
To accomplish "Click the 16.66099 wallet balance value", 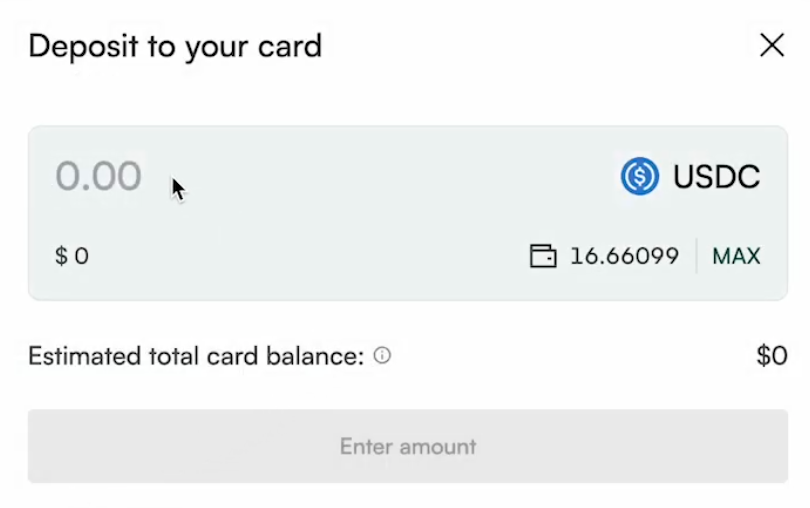I will pos(624,256).
